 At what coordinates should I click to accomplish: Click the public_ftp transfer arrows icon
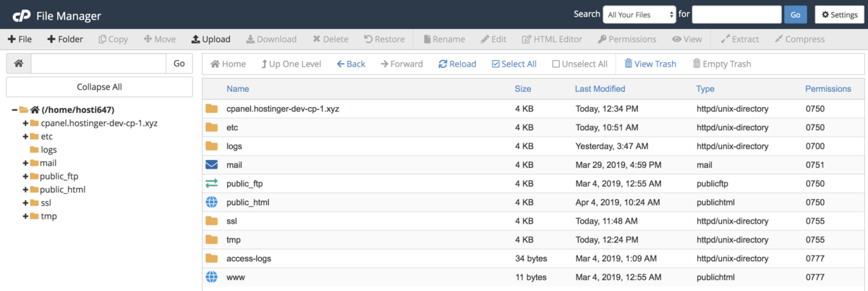(211, 184)
